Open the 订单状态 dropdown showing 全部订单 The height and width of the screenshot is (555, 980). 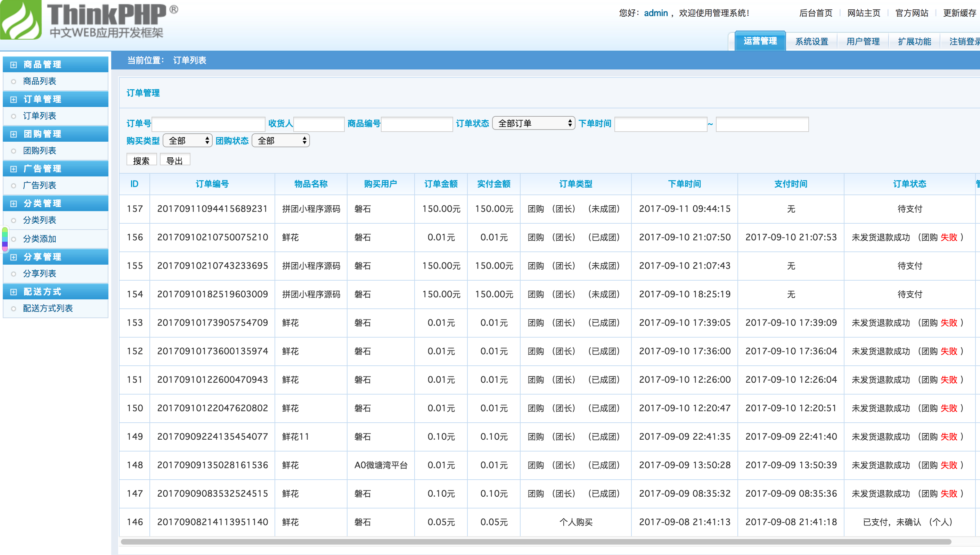(533, 123)
